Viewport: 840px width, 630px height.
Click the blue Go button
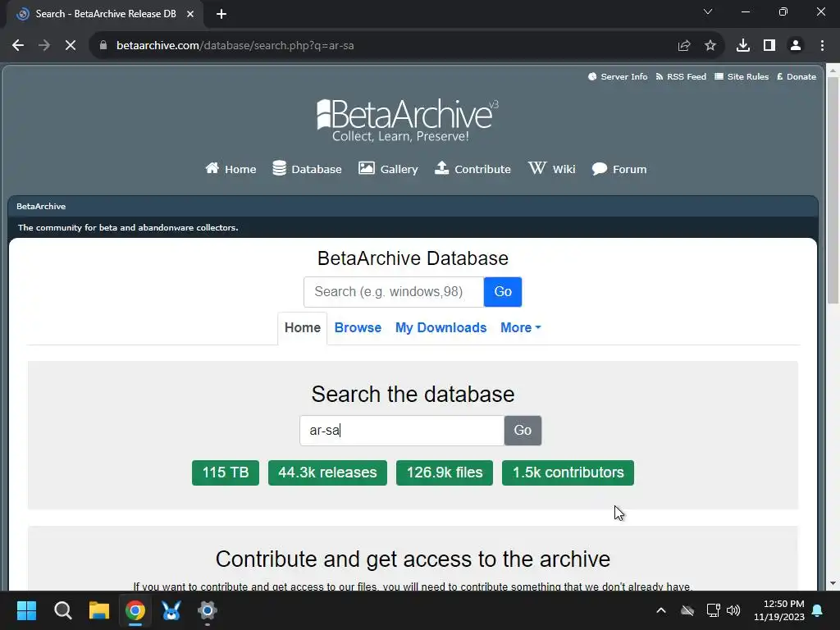pyautogui.click(x=503, y=291)
